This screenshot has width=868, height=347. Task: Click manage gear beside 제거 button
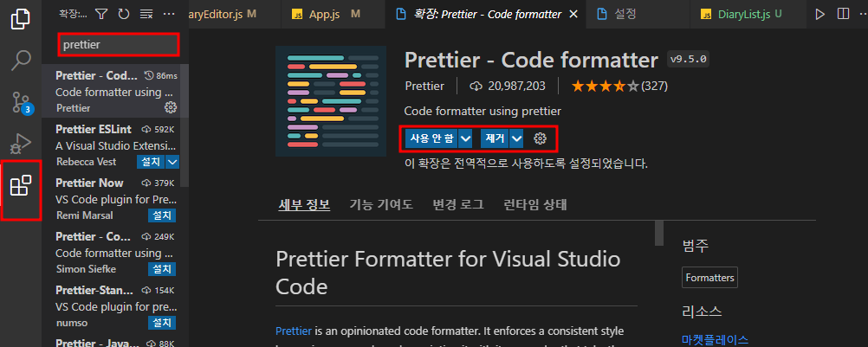tap(540, 138)
